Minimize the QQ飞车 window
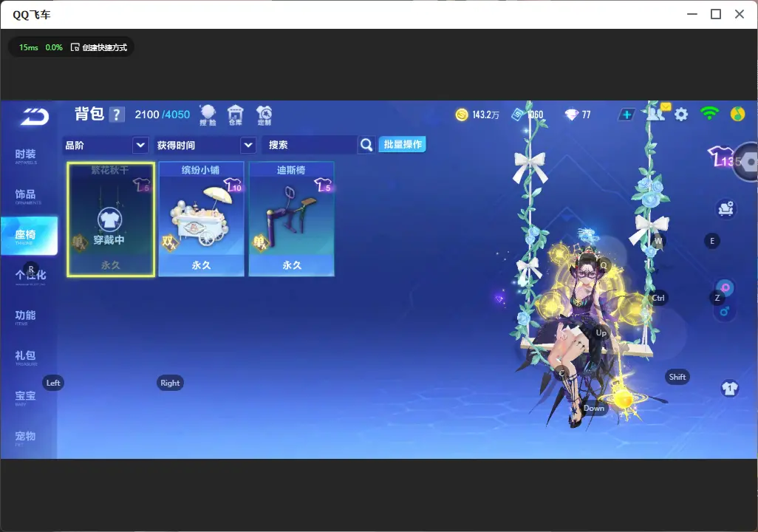This screenshot has height=532, width=758. pyautogui.click(x=692, y=14)
